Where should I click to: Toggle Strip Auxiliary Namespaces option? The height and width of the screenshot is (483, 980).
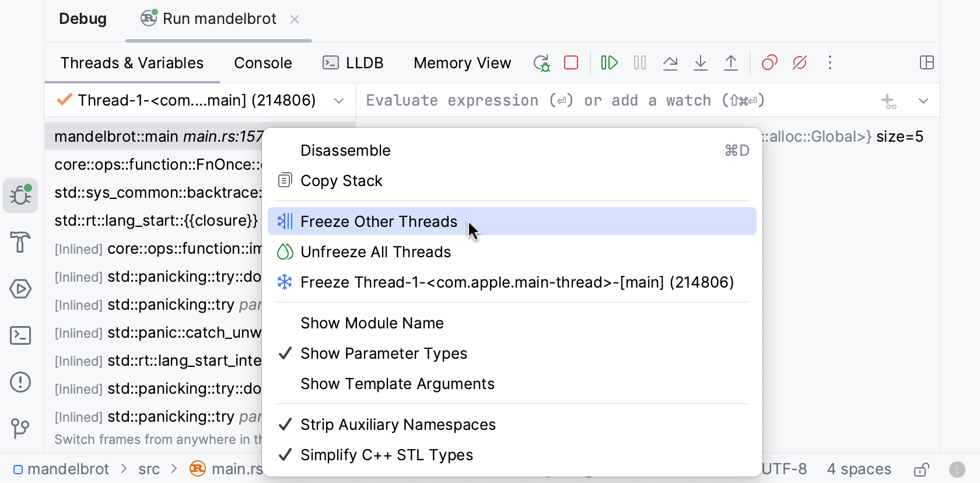(398, 425)
